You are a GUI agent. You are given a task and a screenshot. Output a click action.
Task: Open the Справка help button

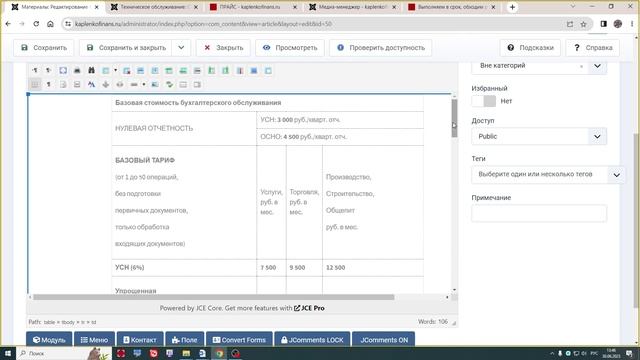(593, 48)
